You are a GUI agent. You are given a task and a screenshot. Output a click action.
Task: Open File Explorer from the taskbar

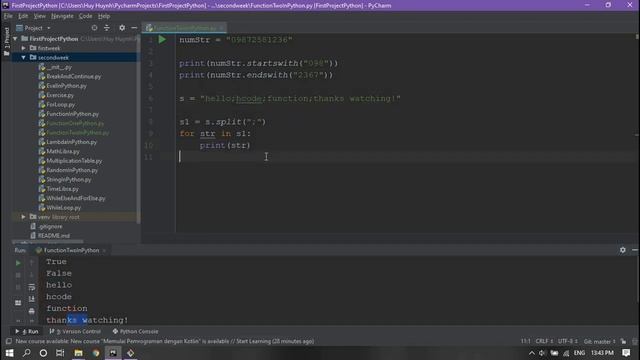pyautogui.click(x=78, y=353)
